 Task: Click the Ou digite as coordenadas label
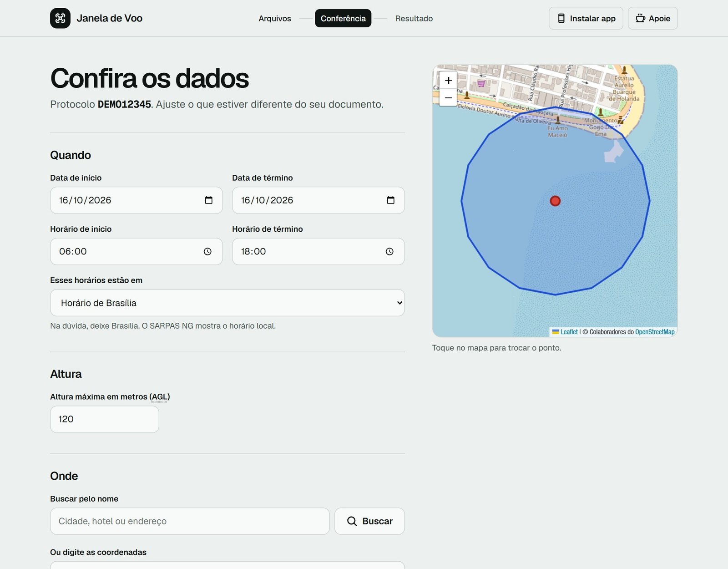(x=98, y=552)
